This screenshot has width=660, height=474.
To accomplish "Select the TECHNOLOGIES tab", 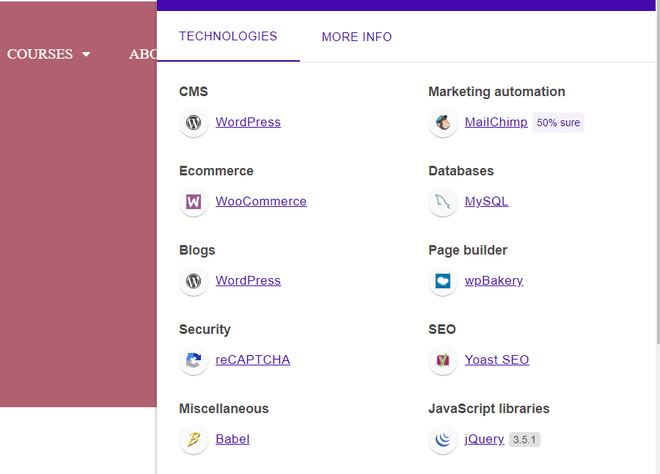I will [228, 37].
